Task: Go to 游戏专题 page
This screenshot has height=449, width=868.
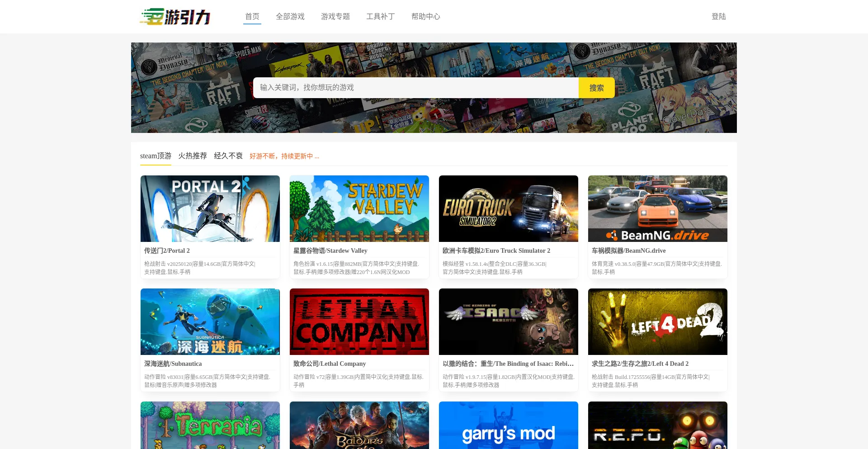Action: coord(335,17)
